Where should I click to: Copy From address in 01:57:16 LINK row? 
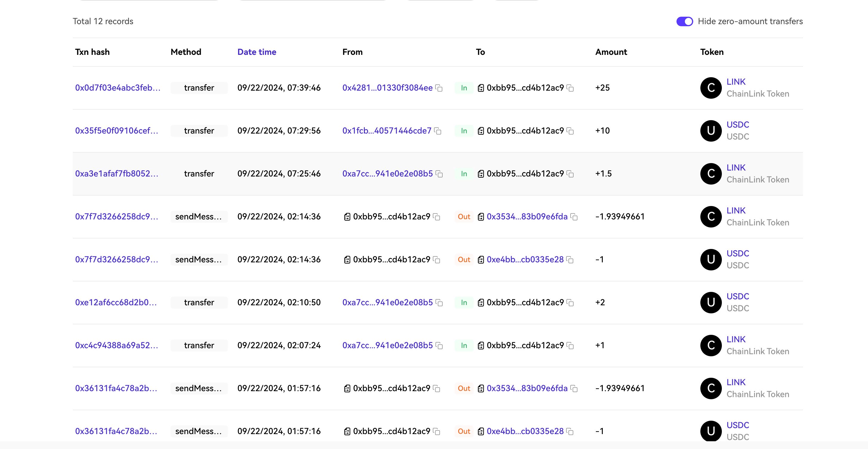[437, 388]
